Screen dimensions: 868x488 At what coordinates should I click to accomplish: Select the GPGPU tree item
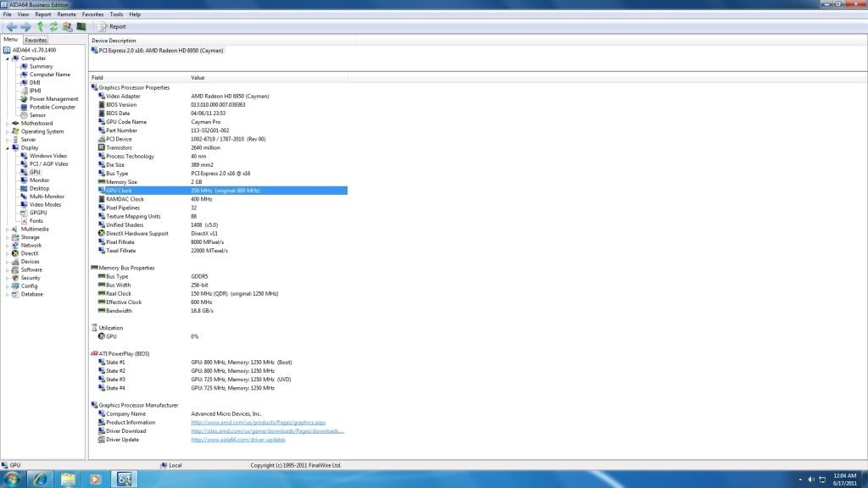pyautogui.click(x=38, y=213)
